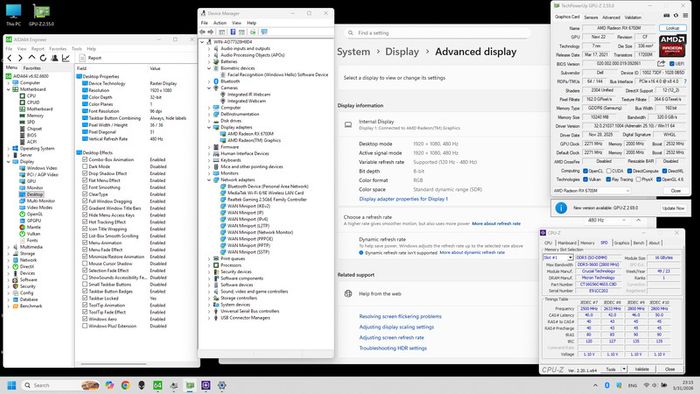Open Chrome from the taskbar

(x=125, y=385)
